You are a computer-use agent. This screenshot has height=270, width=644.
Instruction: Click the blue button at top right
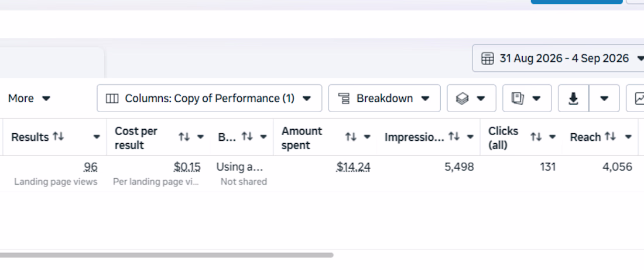click(577, 2)
